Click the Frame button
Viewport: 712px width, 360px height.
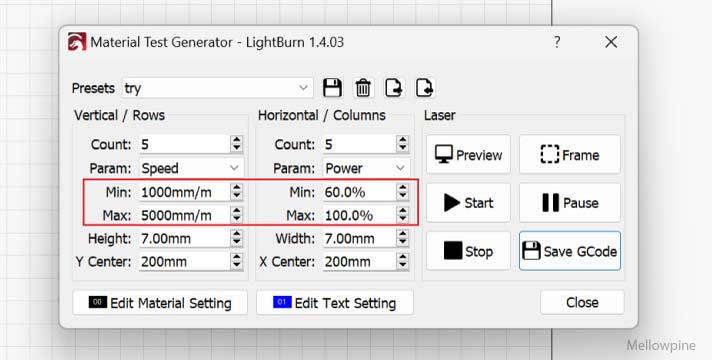[x=570, y=154]
